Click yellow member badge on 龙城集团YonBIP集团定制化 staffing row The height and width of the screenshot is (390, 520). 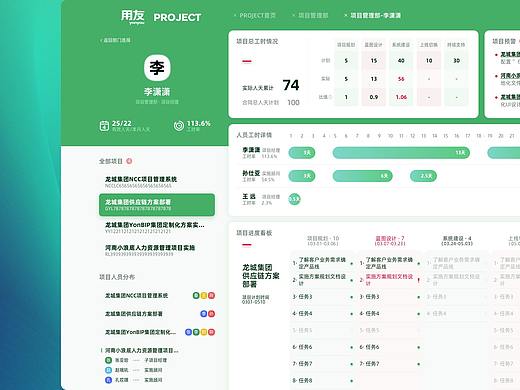click(204, 332)
